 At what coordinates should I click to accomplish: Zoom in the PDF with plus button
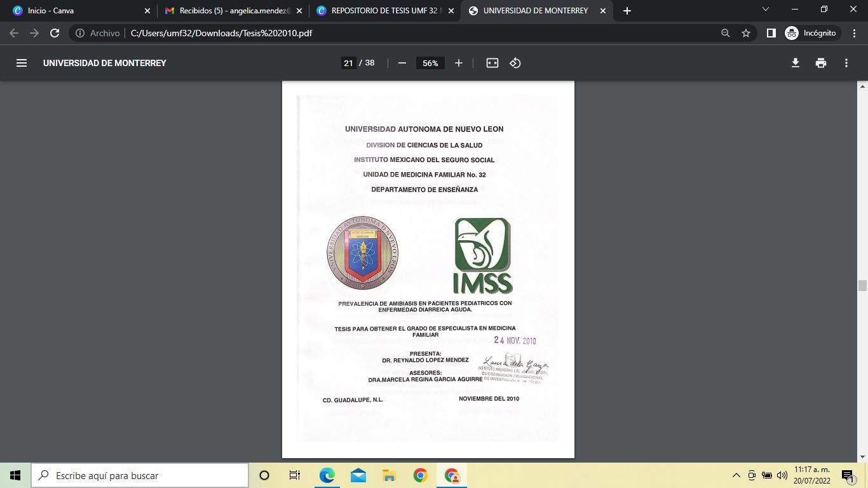pos(458,63)
